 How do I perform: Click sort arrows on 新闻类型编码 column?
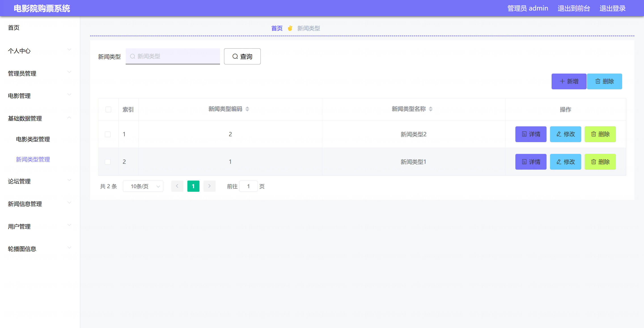pyautogui.click(x=247, y=109)
